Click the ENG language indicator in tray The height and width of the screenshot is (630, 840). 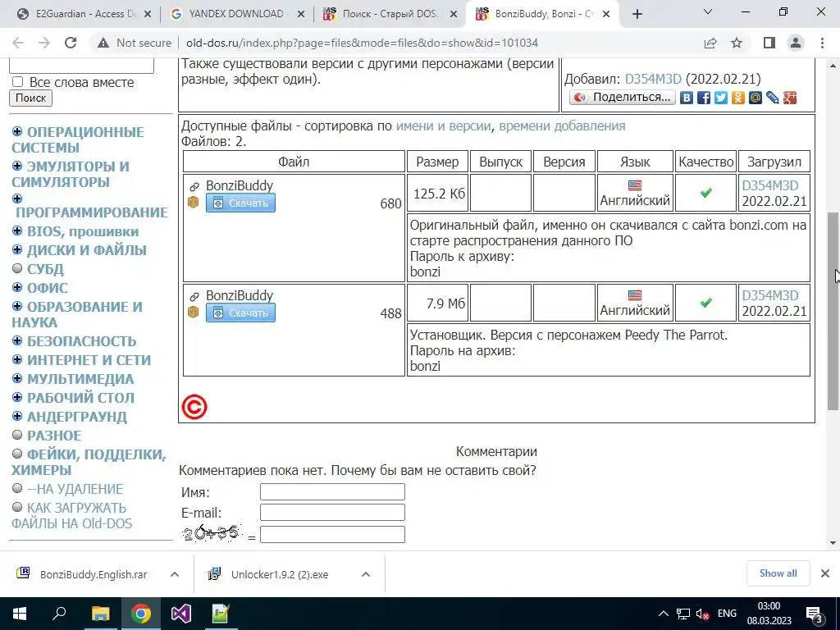(727, 614)
